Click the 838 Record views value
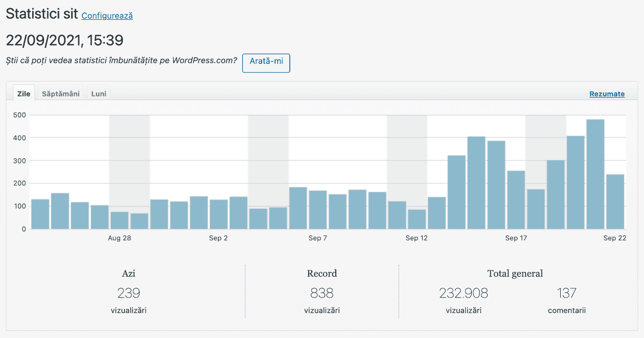644x338 pixels. pos(322,293)
